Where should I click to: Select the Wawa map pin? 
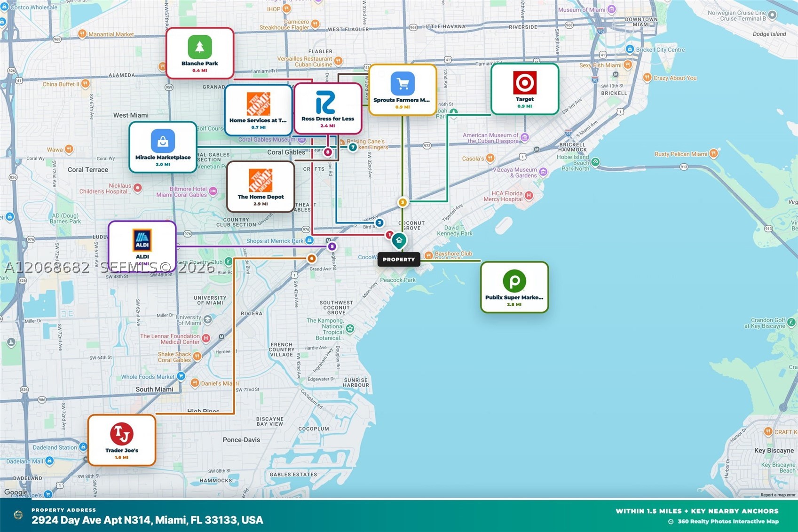pyautogui.click(x=69, y=150)
